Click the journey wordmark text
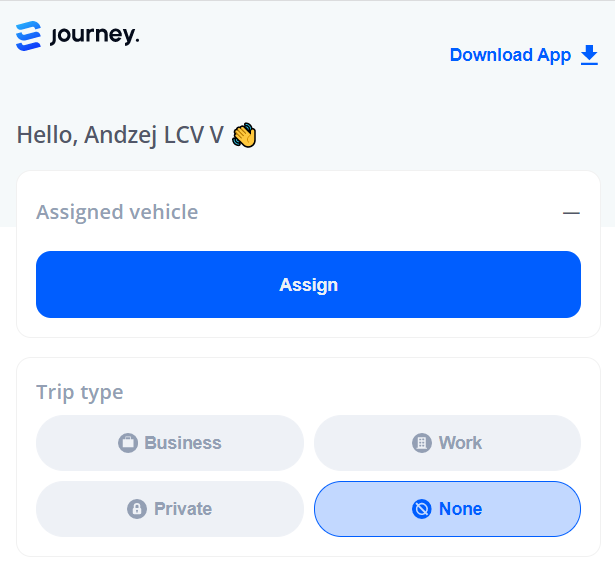The width and height of the screenshot is (615, 580). (95, 36)
